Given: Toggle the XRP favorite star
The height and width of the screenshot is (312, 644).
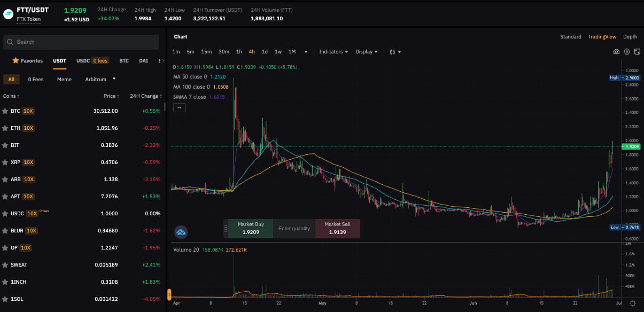Looking at the screenshot, I should (5, 162).
